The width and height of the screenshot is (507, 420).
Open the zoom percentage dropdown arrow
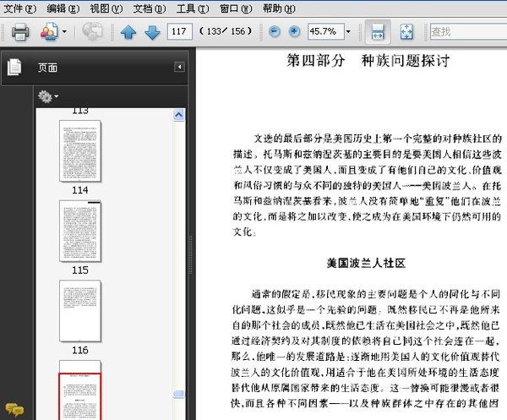pos(348,32)
